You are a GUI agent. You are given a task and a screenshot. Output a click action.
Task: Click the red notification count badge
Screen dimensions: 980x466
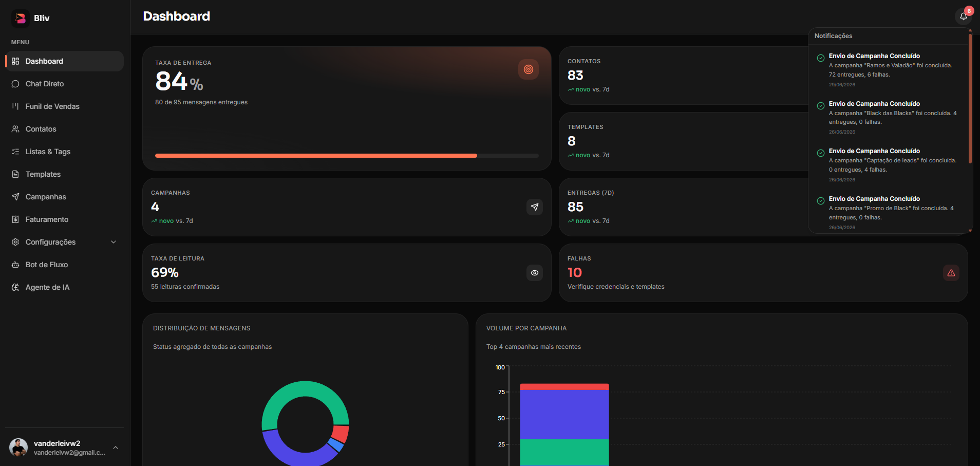(x=969, y=11)
